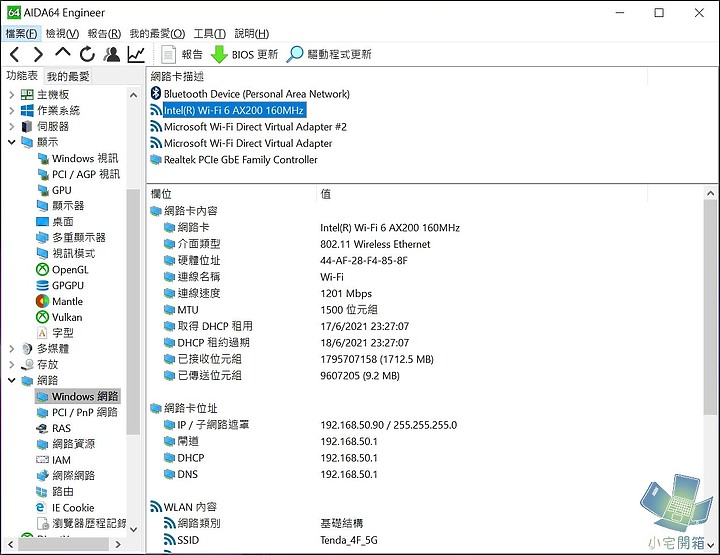Expand the 伺服器 tree node
Image resolution: width=720 pixels, height=555 pixels.
(x=11, y=127)
